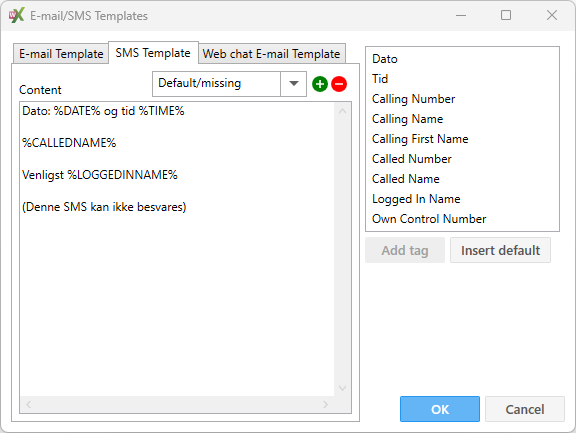Switch to Web chat E-mail Template tab

[x=271, y=54]
